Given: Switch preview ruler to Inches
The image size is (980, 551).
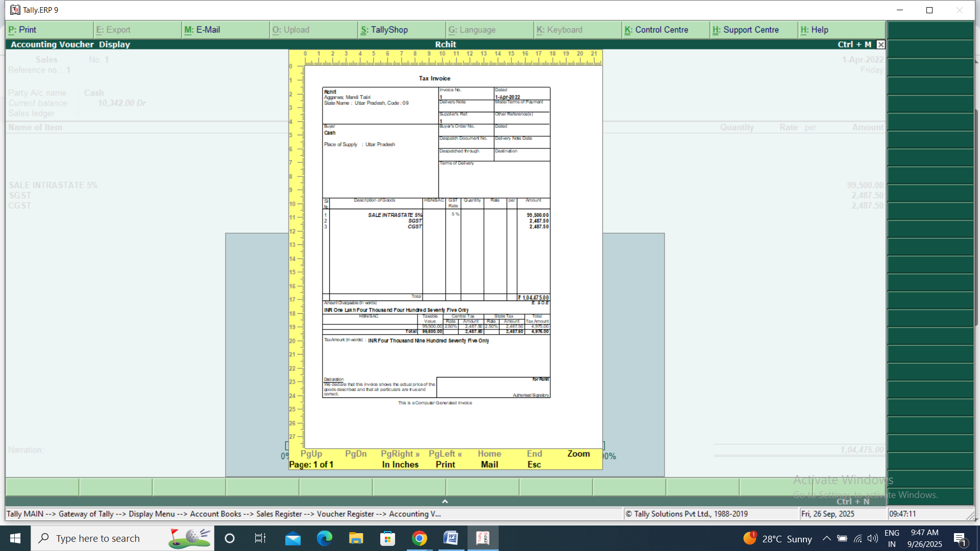Looking at the screenshot, I should coord(400,464).
